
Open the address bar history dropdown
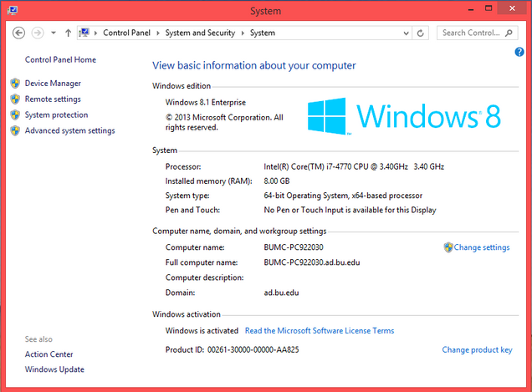tap(406, 33)
